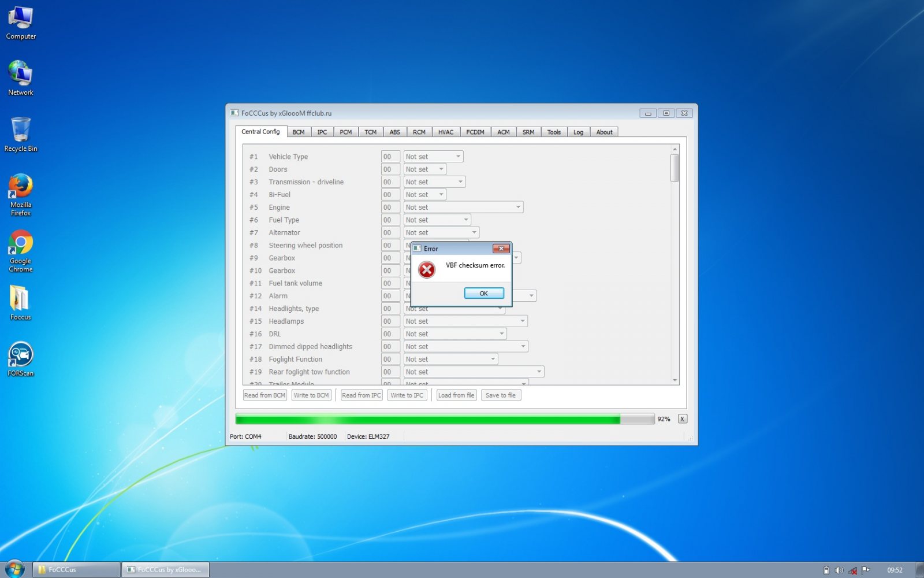Open the Doors dropdown
Viewport: 924px width, 578px height.
coord(424,169)
